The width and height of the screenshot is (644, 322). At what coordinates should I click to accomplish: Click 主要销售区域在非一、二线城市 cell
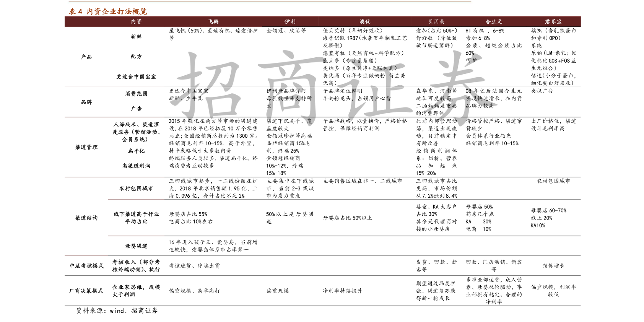click(363, 181)
